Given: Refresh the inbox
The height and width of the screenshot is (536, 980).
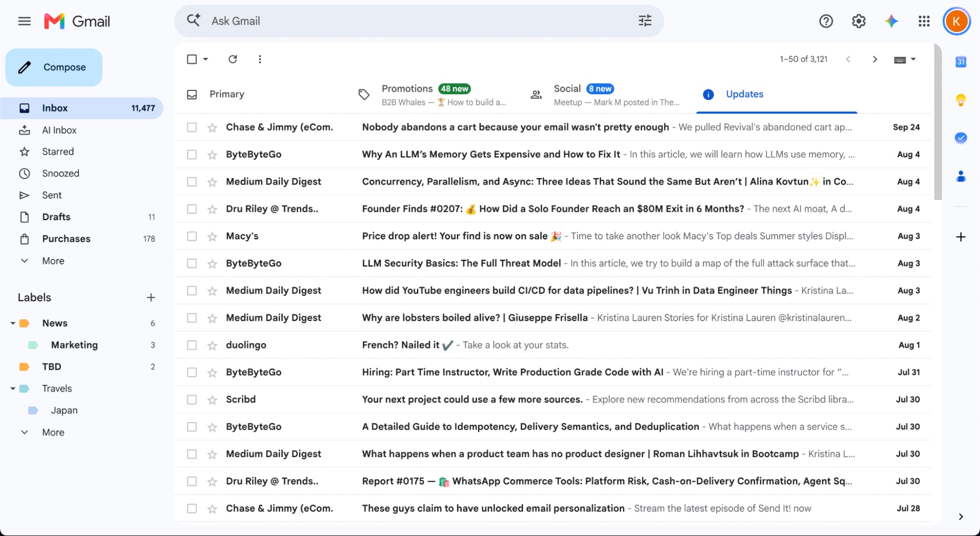Looking at the screenshot, I should click(x=233, y=59).
